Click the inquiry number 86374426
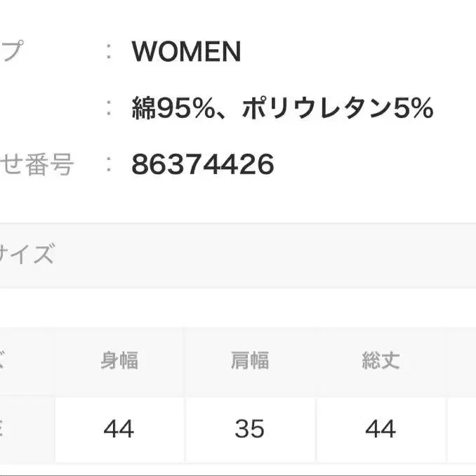476x476 pixels. pyautogui.click(x=202, y=165)
